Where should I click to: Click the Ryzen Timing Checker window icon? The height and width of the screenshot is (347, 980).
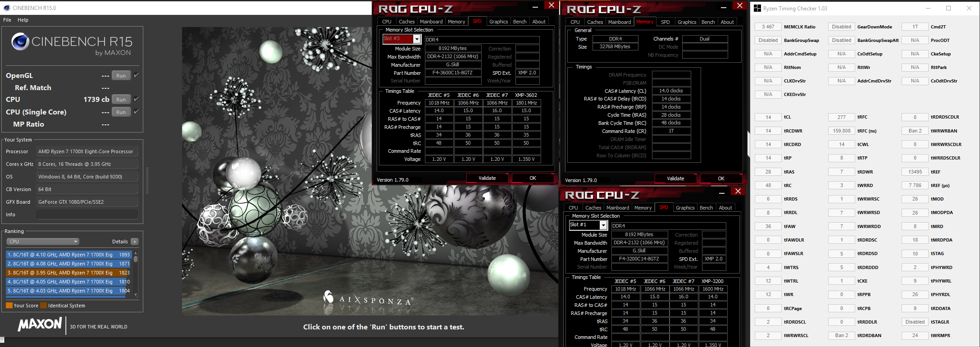point(757,8)
